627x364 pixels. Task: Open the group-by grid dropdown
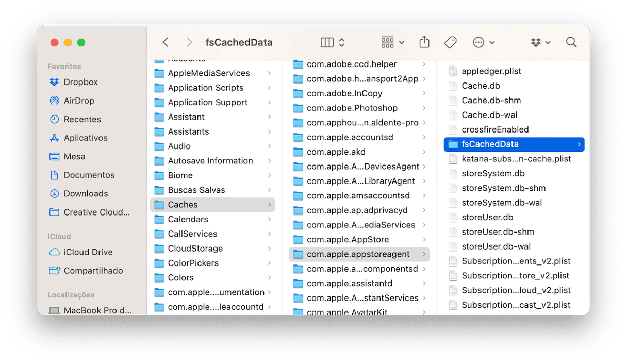392,42
